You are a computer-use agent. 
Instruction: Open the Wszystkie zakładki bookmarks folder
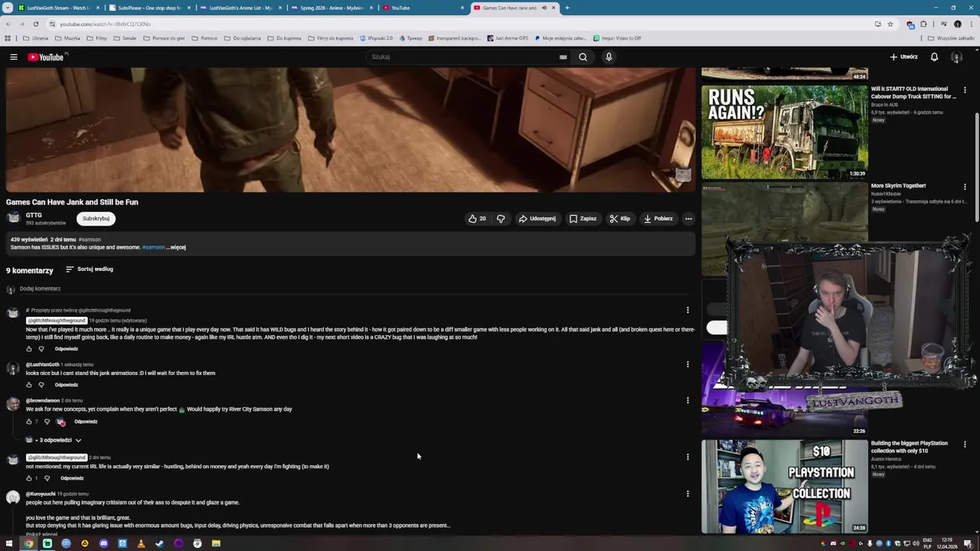[x=952, y=38]
